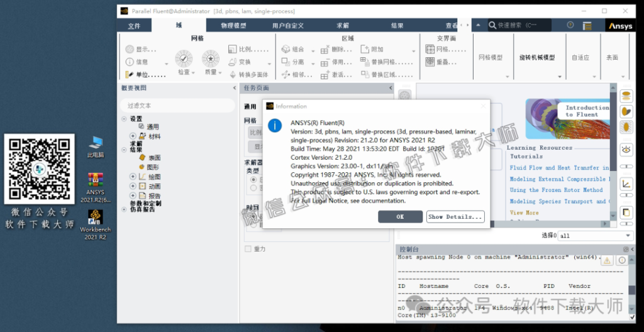Image resolution: width=644 pixels, height=332 pixels.
Task: Click the 过滤文本 filter field
Action: pyautogui.click(x=177, y=106)
